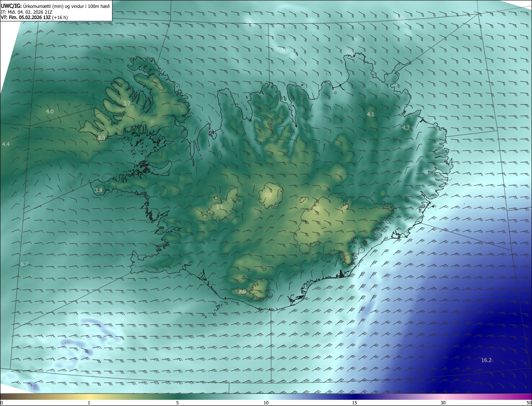Click the 4.1 value in the northeast
Screen dimensions: 532x406
click(x=371, y=114)
